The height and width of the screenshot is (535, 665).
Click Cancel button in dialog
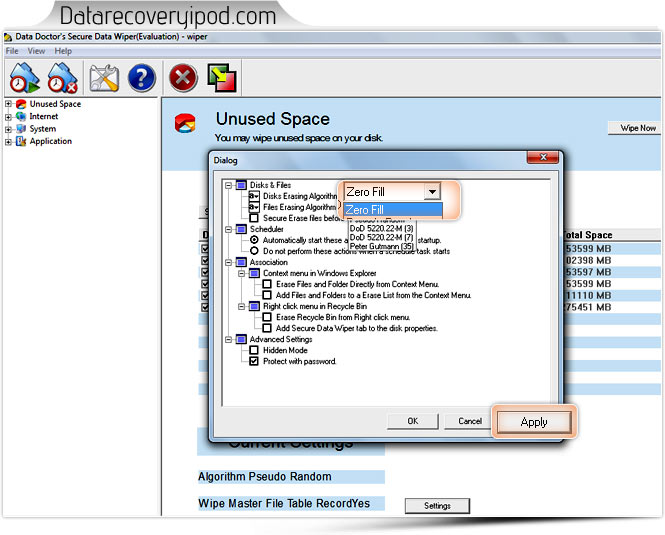point(469,421)
